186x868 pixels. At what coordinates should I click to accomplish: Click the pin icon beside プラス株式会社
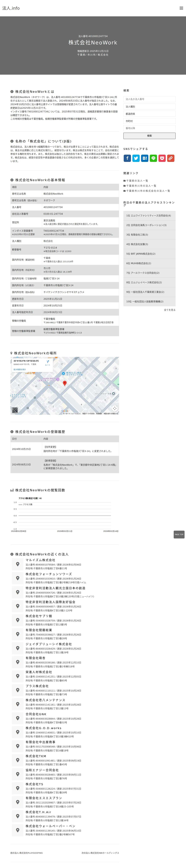tap(18, 690)
